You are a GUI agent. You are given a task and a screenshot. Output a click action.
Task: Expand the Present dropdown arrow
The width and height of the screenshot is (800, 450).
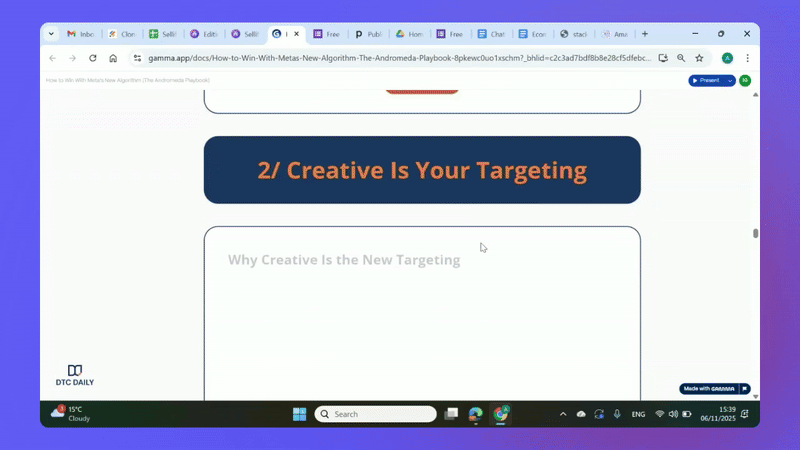coord(730,81)
